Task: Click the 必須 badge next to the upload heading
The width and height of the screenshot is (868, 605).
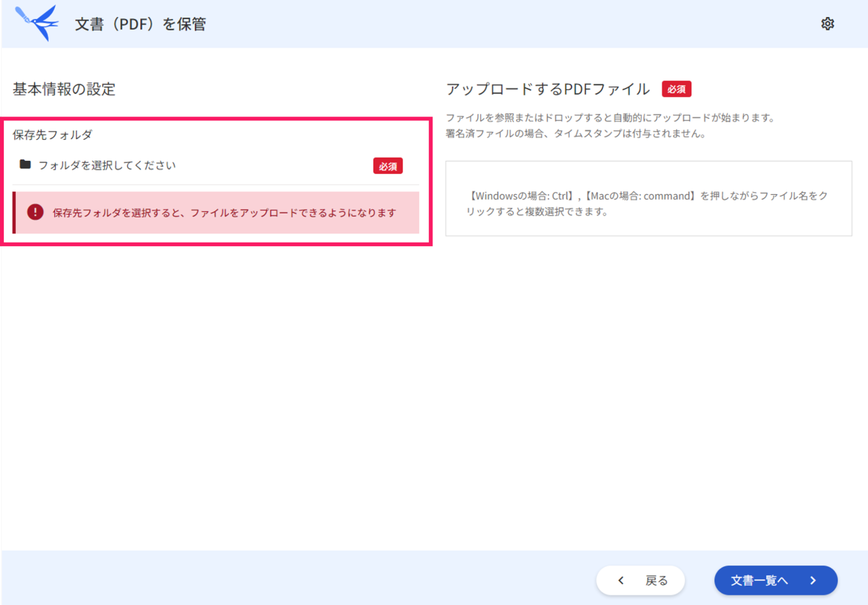Action: (x=676, y=89)
